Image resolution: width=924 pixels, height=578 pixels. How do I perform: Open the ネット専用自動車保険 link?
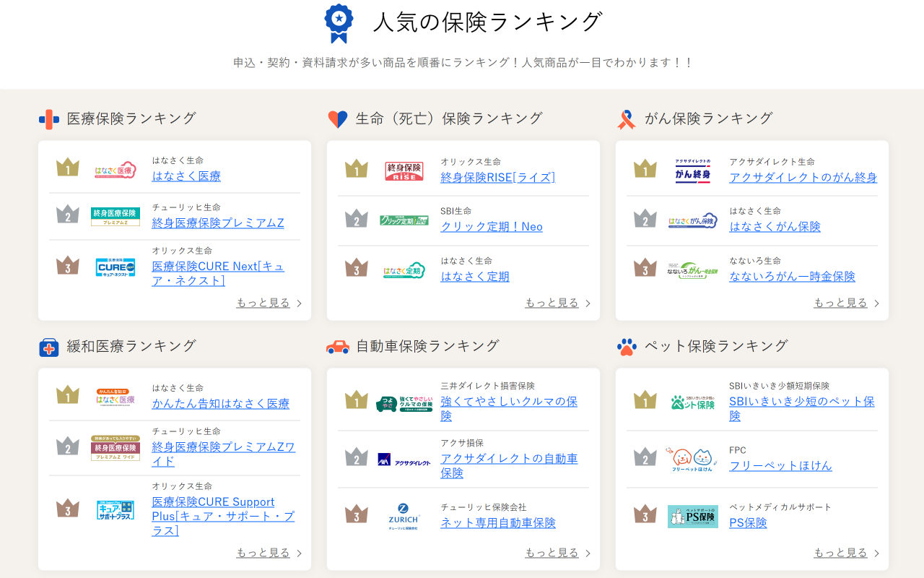[x=498, y=523]
